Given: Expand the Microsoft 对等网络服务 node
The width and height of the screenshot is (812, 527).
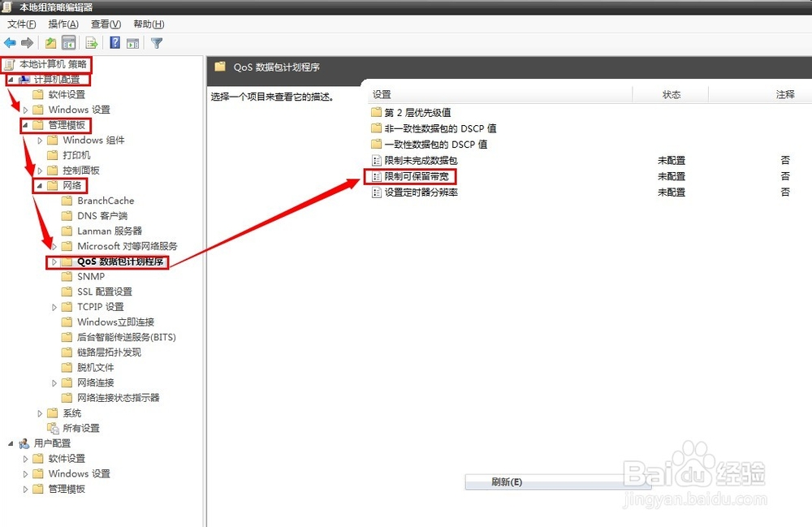Looking at the screenshot, I should click(x=54, y=246).
